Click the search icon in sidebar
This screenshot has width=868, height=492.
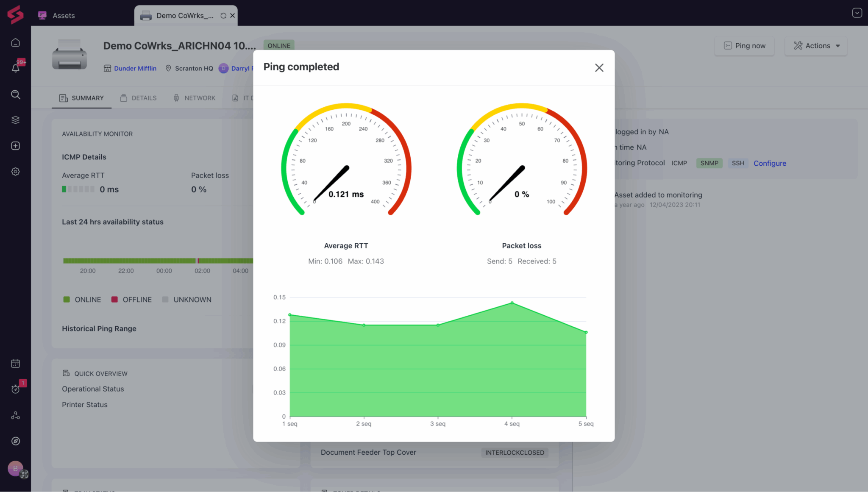click(16, 95)
